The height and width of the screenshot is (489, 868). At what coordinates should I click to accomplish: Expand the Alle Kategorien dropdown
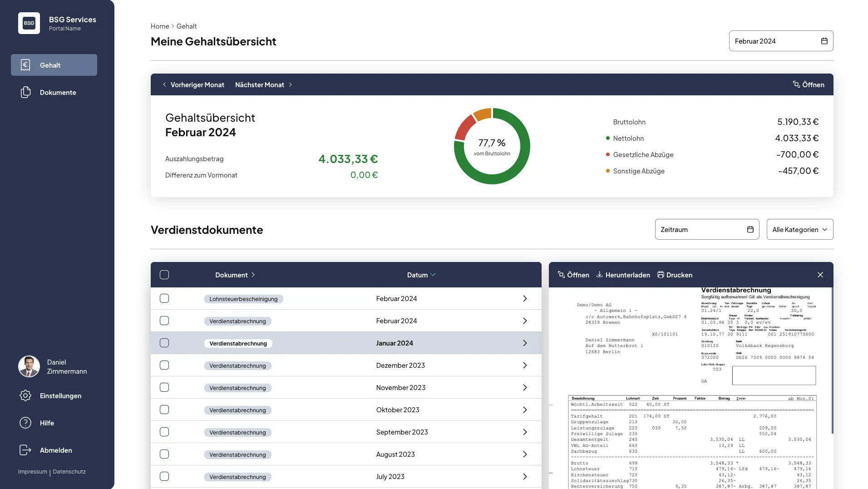click(799, 229)
